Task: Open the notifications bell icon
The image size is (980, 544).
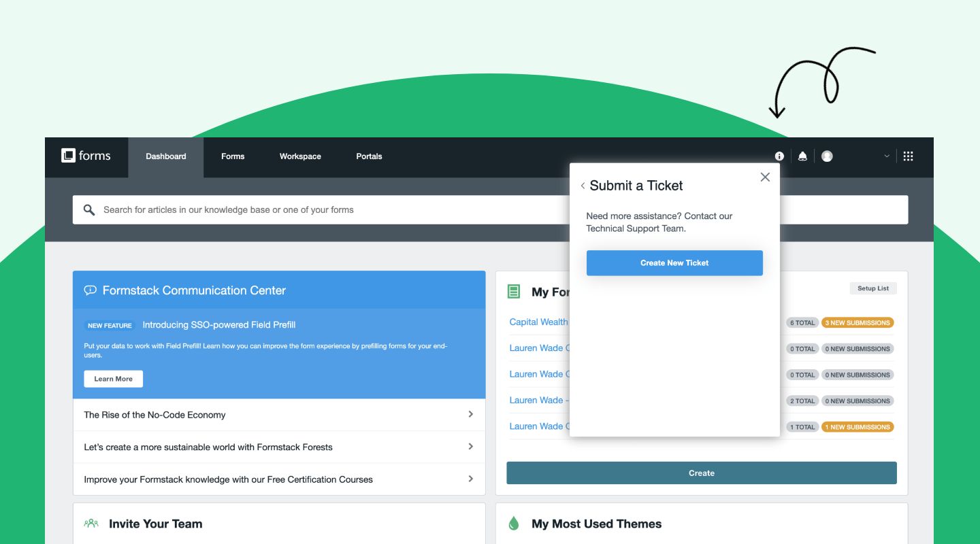Action: tap(802, 156)
